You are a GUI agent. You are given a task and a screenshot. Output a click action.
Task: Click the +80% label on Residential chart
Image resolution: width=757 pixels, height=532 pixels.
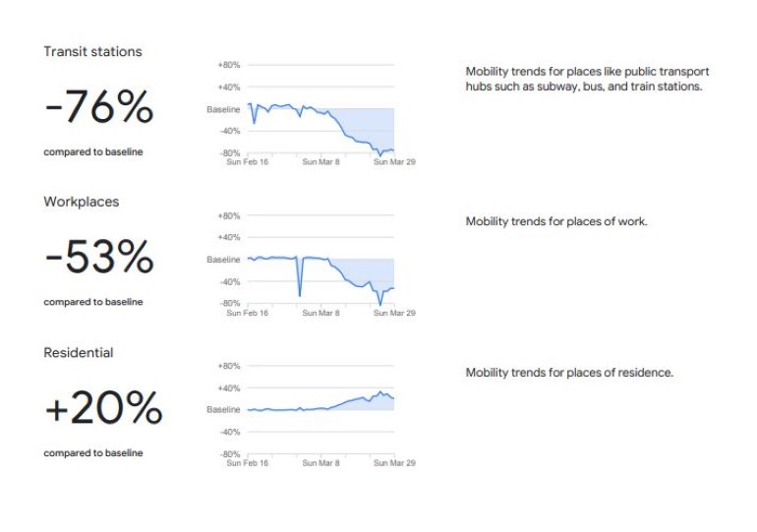click(x=228, y=365)
